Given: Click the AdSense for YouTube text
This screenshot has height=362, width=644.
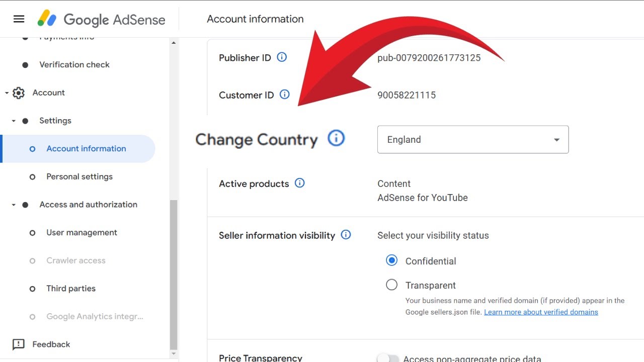Looking at the screenshot, I should 423,198.
